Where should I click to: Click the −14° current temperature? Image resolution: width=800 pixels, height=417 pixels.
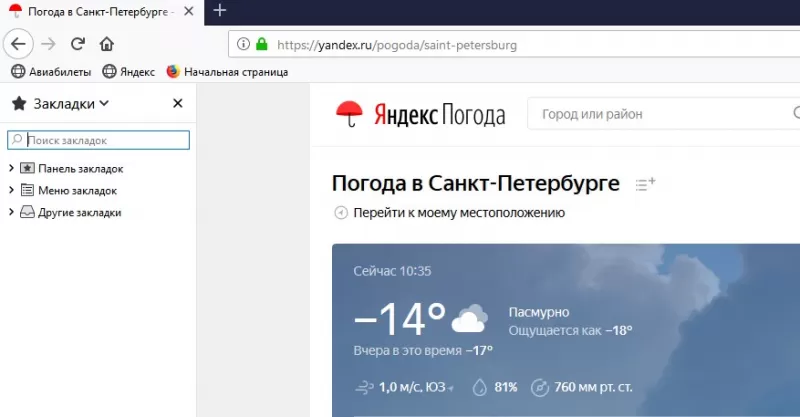tap(399, 319)
